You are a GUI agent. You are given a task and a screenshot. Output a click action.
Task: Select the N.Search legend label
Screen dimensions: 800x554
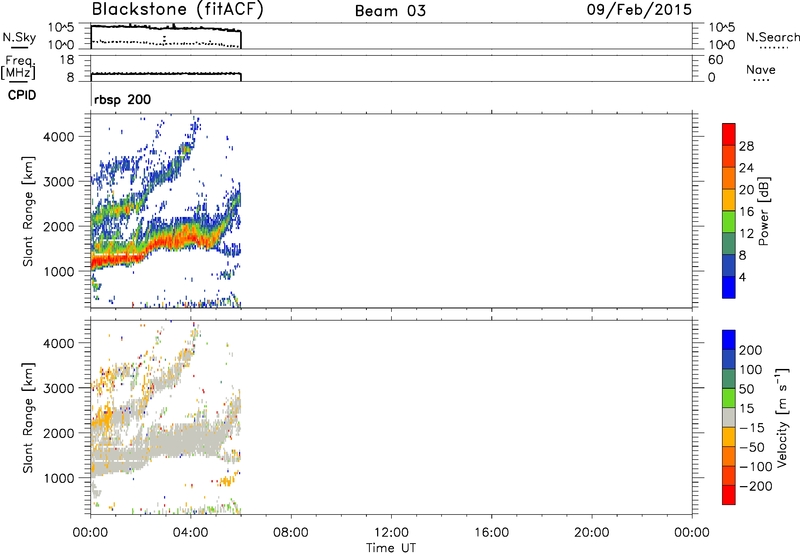772,37
